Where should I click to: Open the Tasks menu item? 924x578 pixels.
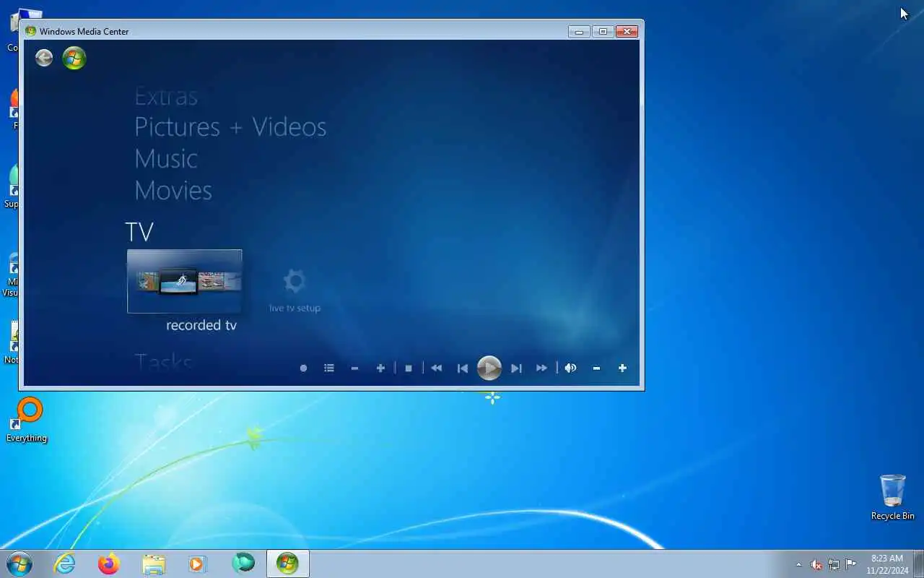pyautogui.click(x=164, y=363)
